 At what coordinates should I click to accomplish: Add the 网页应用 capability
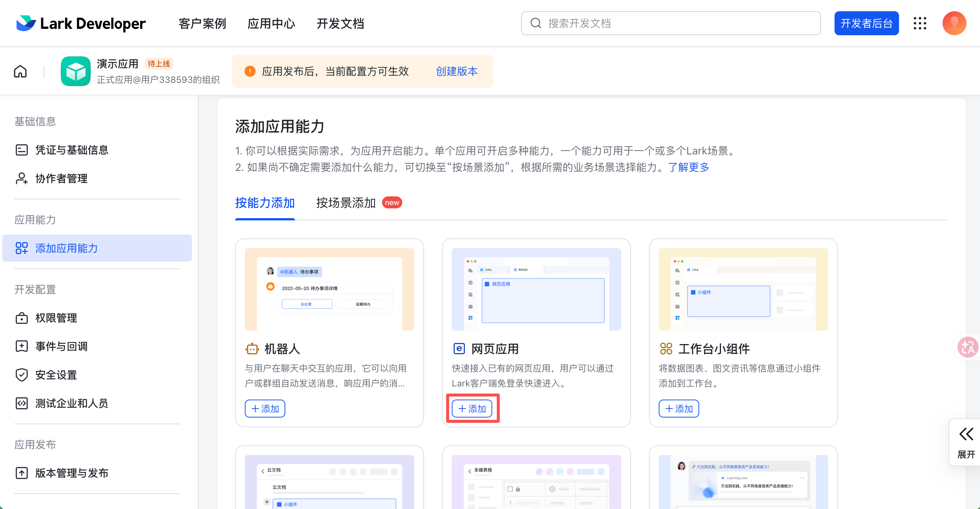coord(472,409)
